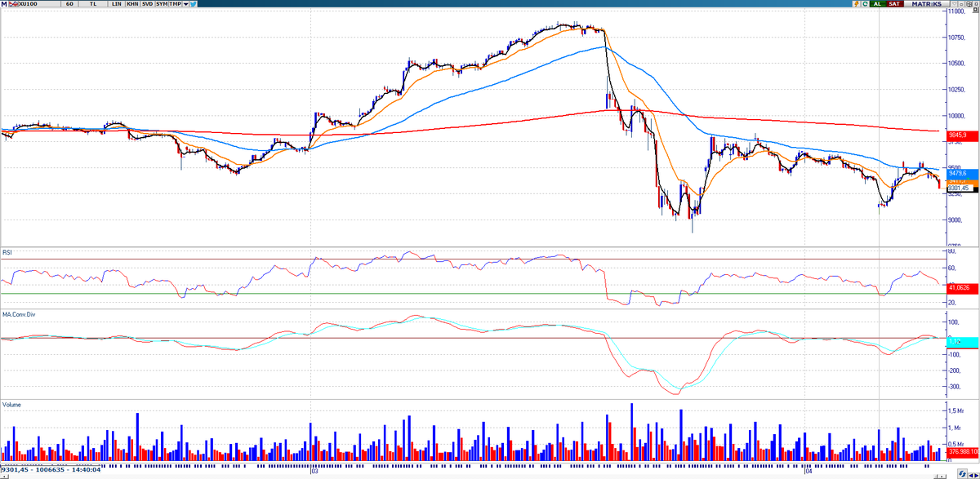Select the MA.Conv.Div indicator label
Screen dimensions: 980x479
pyautogui.click(x=19, y=314)
